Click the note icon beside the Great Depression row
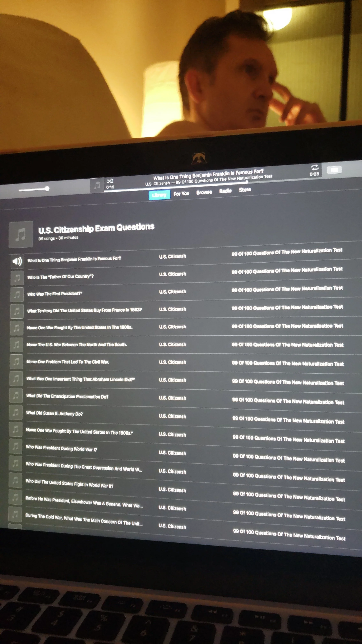This screenshot has height=644, width=362. 15,463
